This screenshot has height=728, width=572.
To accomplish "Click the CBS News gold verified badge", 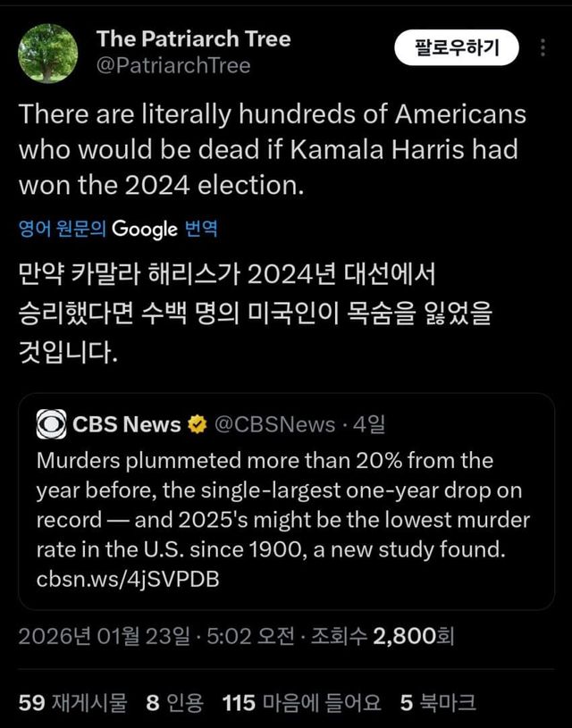I will pos(196,424).
